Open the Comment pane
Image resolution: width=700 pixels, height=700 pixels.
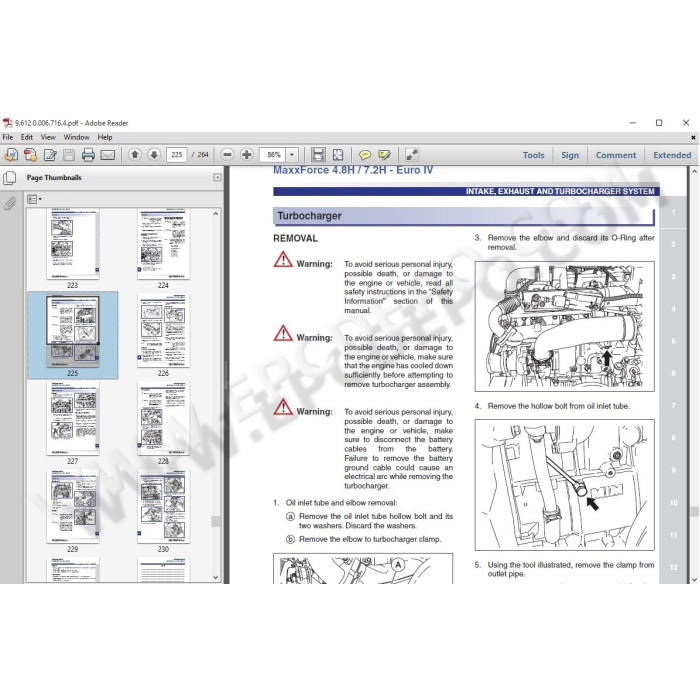[616, 155]
